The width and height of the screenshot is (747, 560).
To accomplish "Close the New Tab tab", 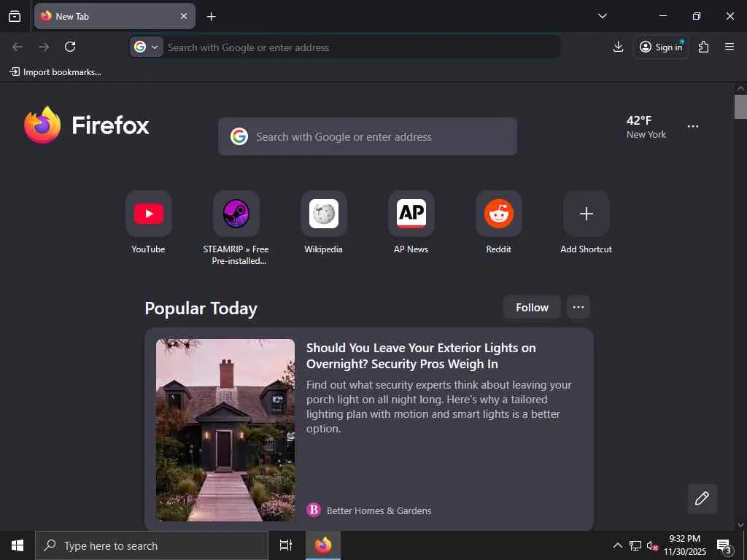I will (183, 16).
